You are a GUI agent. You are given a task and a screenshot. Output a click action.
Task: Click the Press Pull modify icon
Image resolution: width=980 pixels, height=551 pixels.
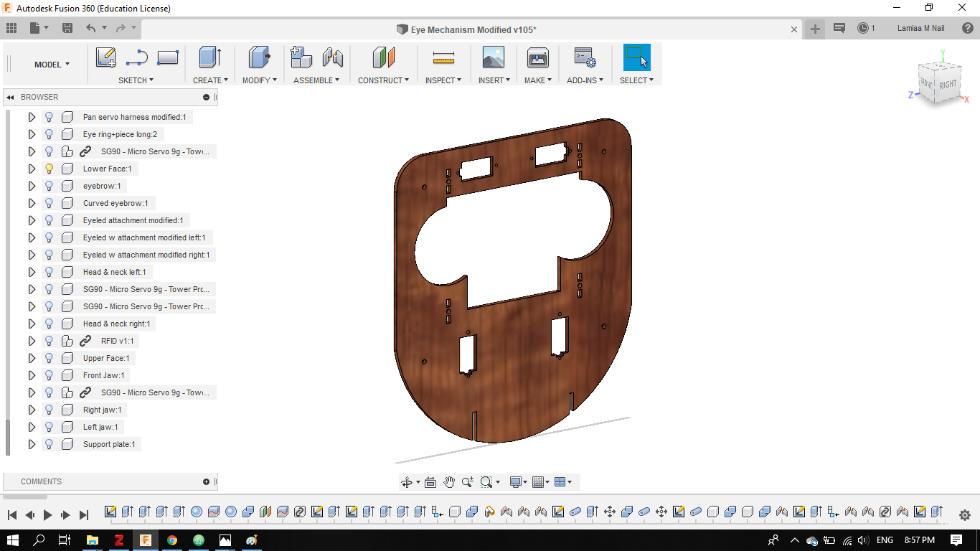(x=259, y=57)
